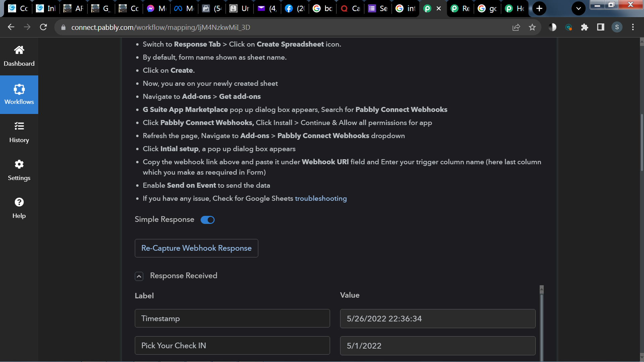The height and width of the screenshot is (362, 644).
Task: Open a new tab with the plus button
Action: (539, 8)
